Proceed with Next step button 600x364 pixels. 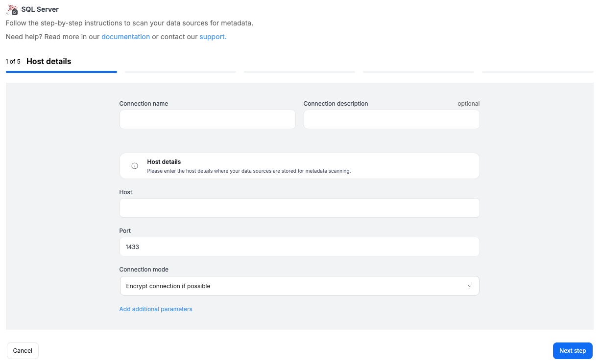coord(573,351)
